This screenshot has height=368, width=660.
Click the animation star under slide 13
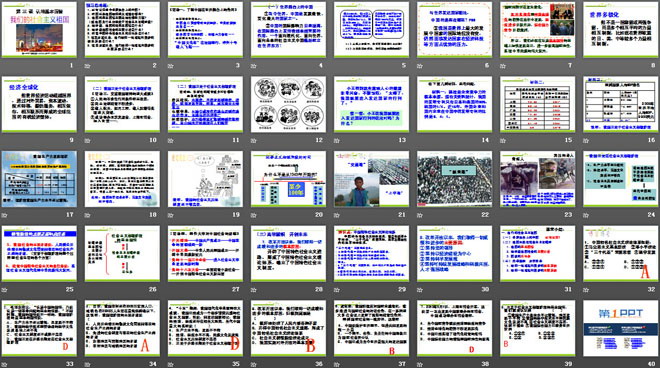[x=337, y=140]
